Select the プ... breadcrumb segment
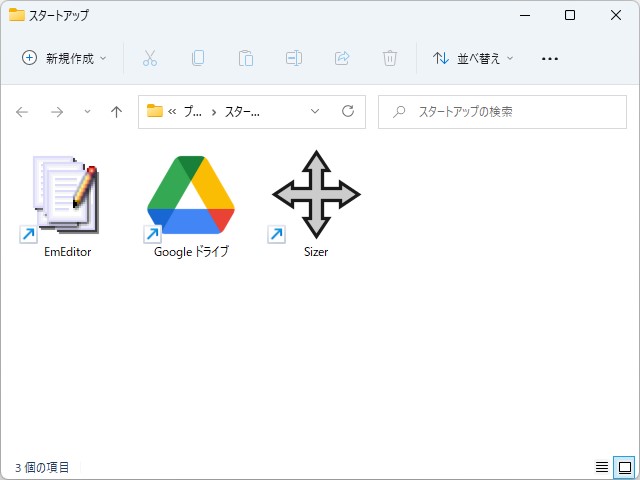This screenshot has height=480, width=640. [192, 111]
